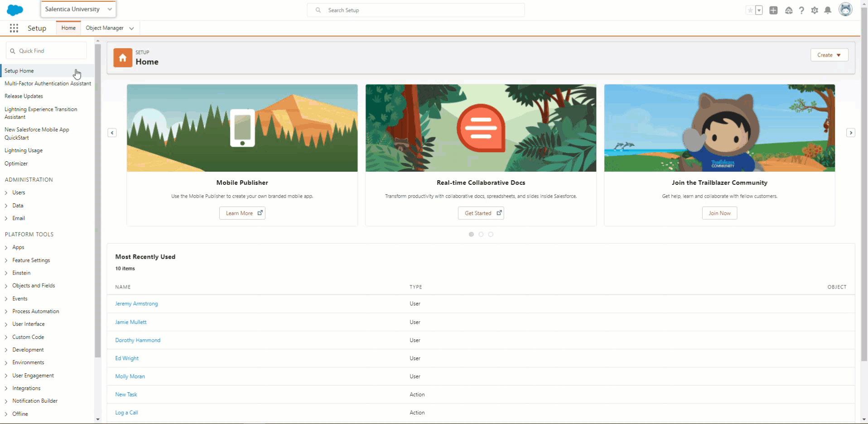Screen dimensions: 868x424
Task: Open Ed Wright user link
Action: coord(127,358)
